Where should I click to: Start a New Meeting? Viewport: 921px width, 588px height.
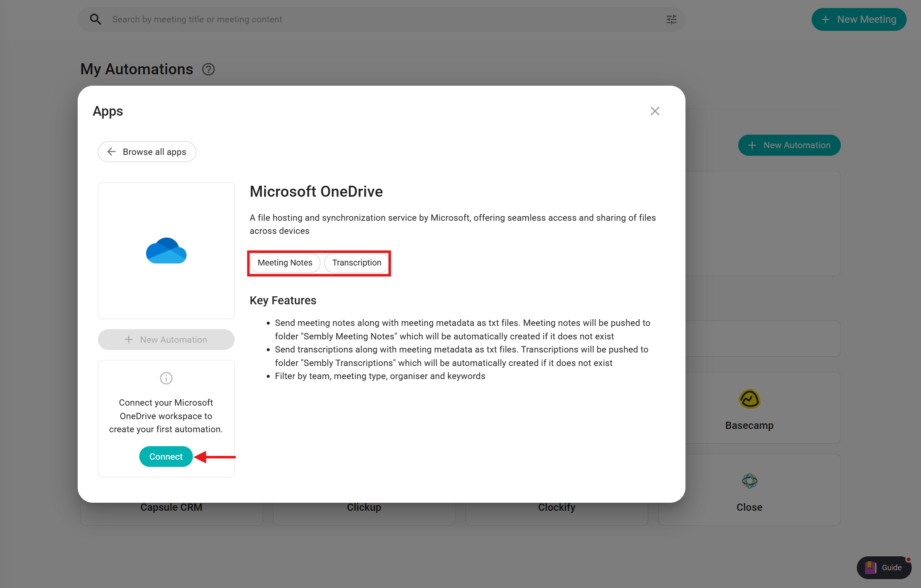pos(859,19)
